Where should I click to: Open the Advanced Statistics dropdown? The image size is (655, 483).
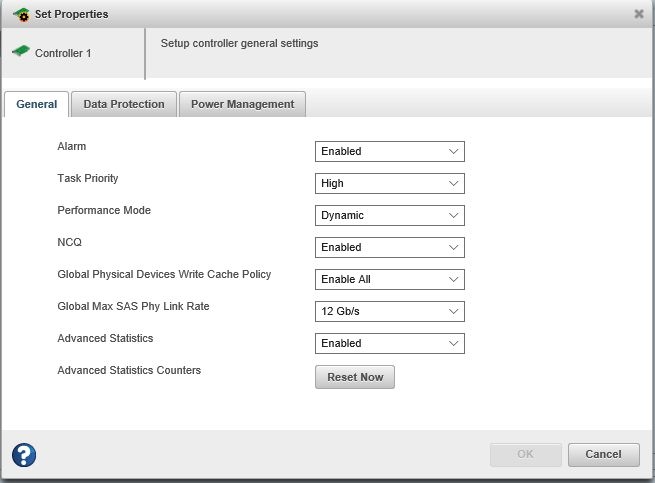(x=389, y=344)
